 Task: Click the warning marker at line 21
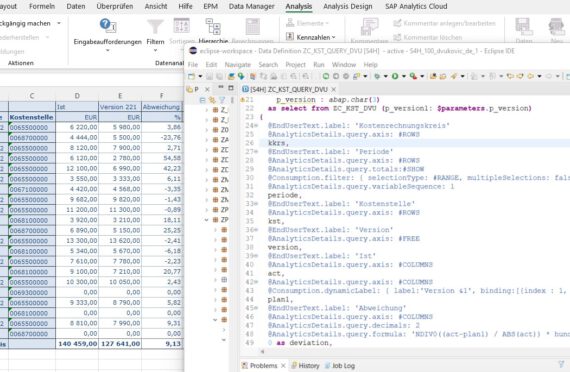click(242, 99)
